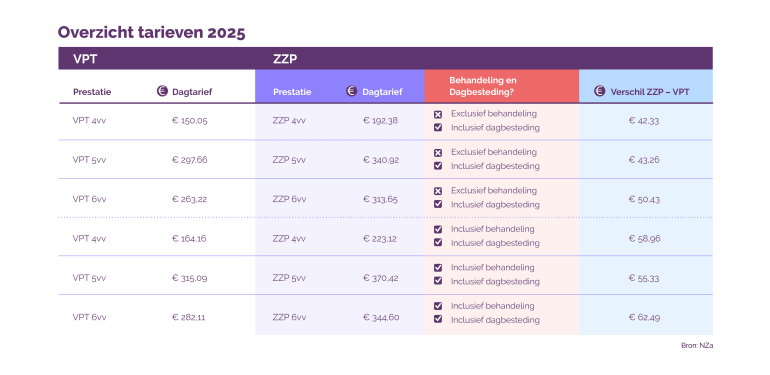Select the ZZP header section

click(x=484, y=58)
